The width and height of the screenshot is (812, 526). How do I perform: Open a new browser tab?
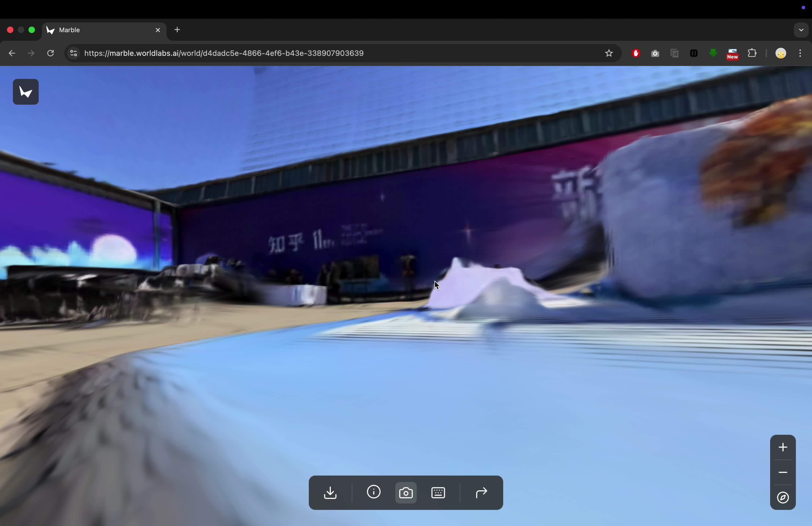tap(177, 30)
